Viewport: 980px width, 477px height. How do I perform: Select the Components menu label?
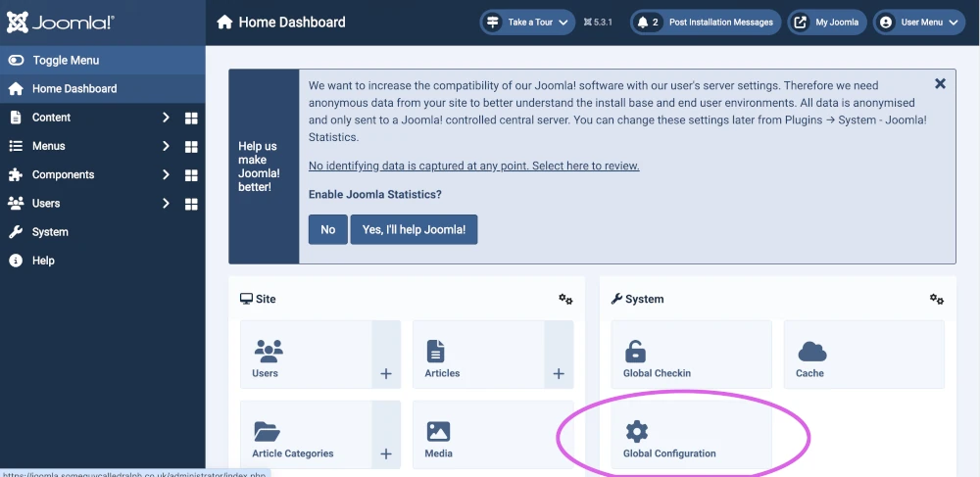pyautogui.click(x=63, y=174)
